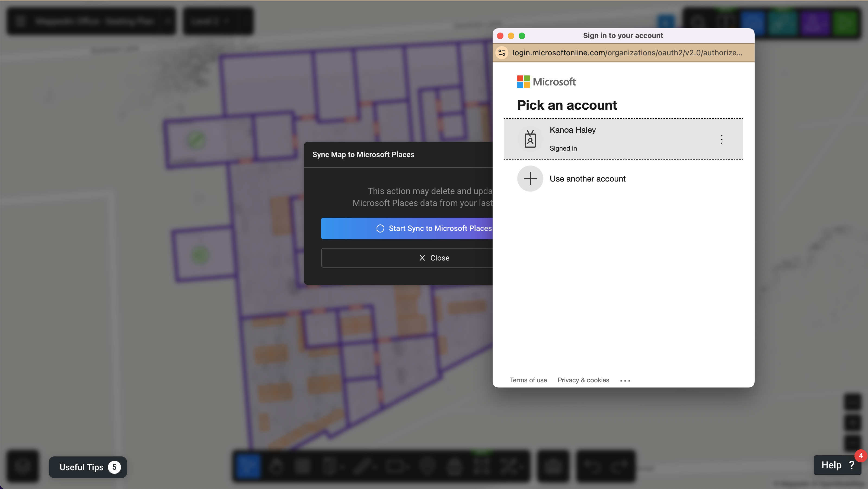
Task: Select the blue selection tool in bottom toolbar
Action: point(248,467)
